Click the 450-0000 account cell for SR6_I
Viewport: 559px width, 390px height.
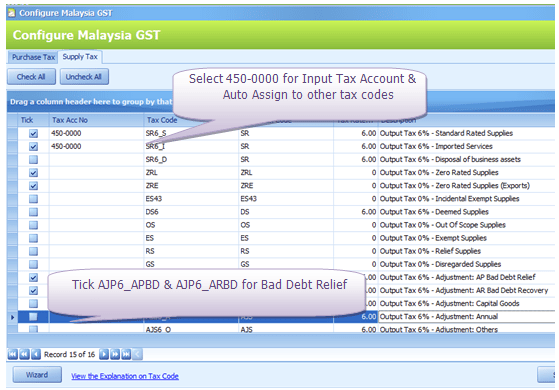pyautogui.click(x=96, y=147)
